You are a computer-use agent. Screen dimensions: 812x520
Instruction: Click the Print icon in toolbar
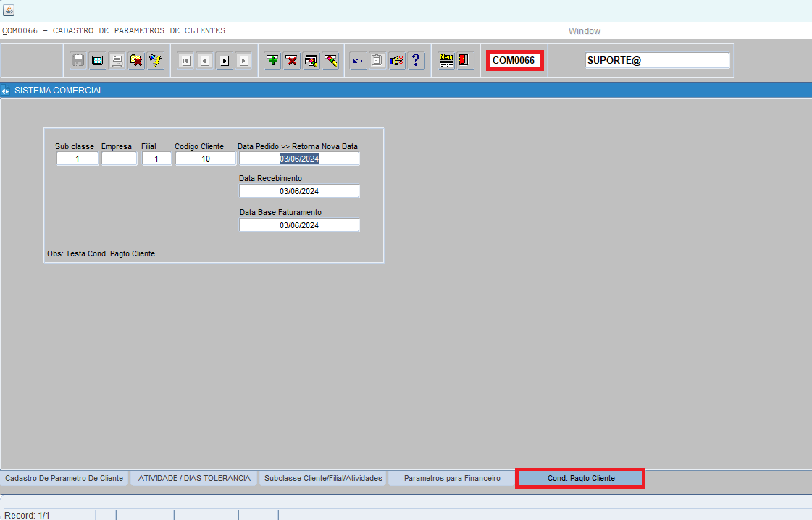click(117, 61)
